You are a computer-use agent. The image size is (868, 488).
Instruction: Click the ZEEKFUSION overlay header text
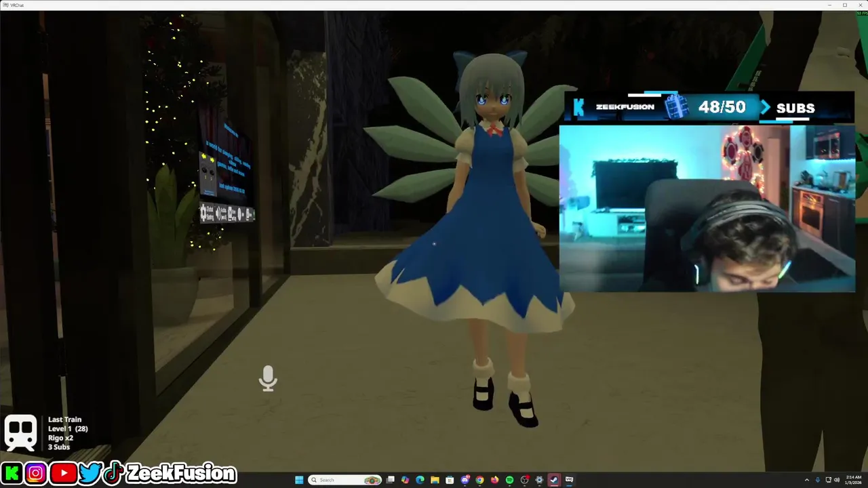point(625,107)
